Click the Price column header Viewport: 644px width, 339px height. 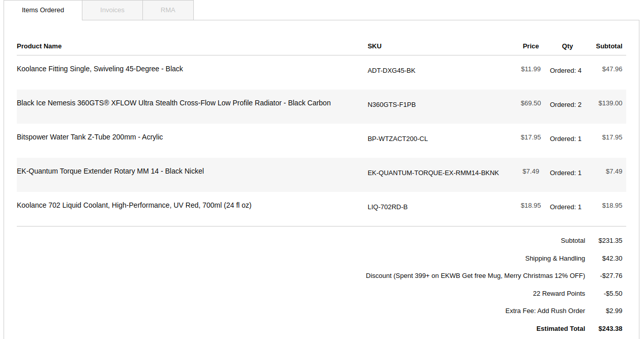531,46
